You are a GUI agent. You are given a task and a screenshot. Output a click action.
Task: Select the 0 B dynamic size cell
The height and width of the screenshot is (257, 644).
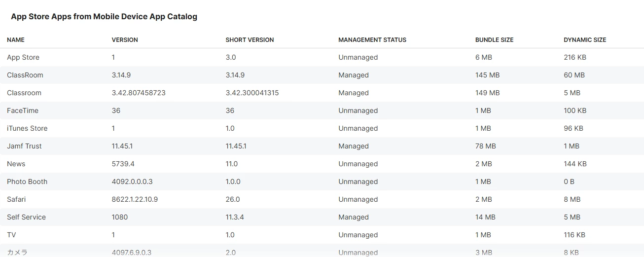point(569,182)
